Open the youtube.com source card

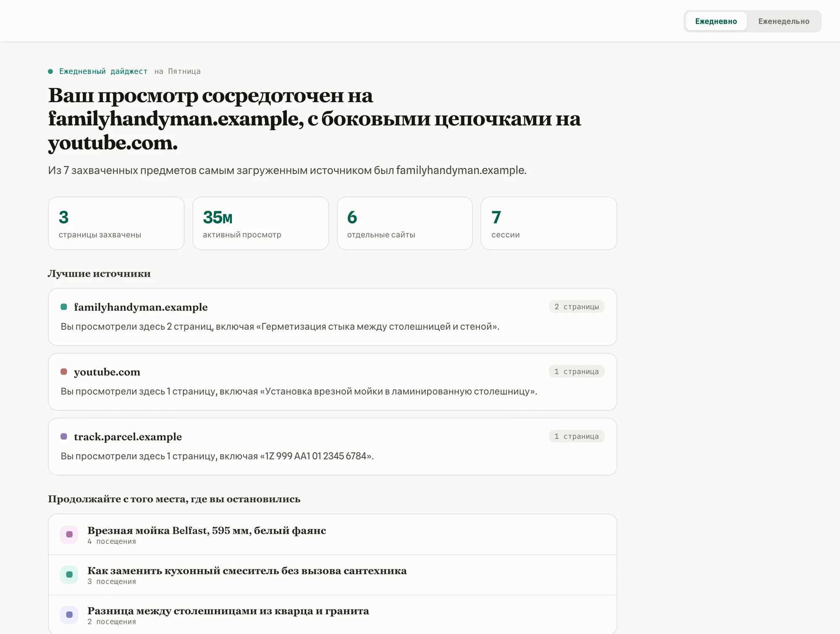tap(332, 382)
